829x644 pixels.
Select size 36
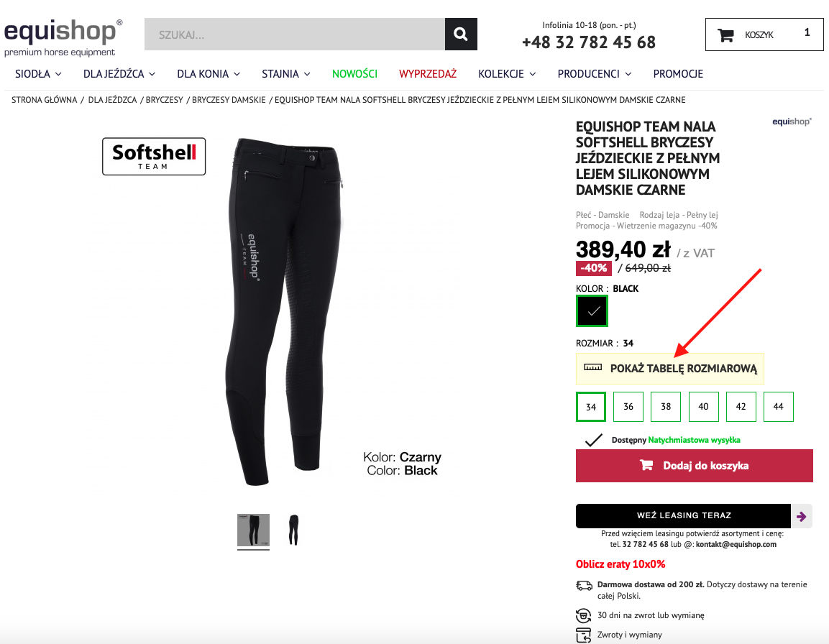[x=628, y=407]
